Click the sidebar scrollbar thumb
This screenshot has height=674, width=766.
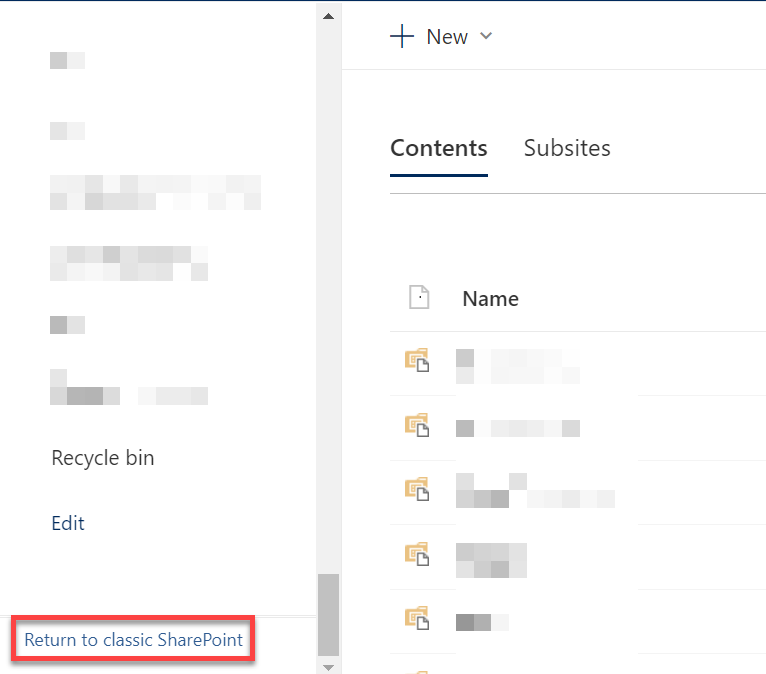328,612
